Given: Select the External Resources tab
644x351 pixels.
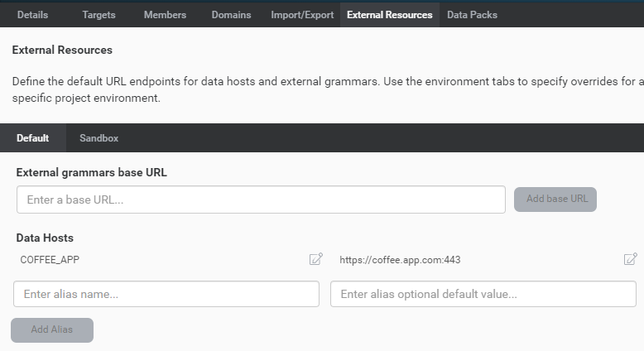Looking at the screenshot, I should (x=389, y=15).
